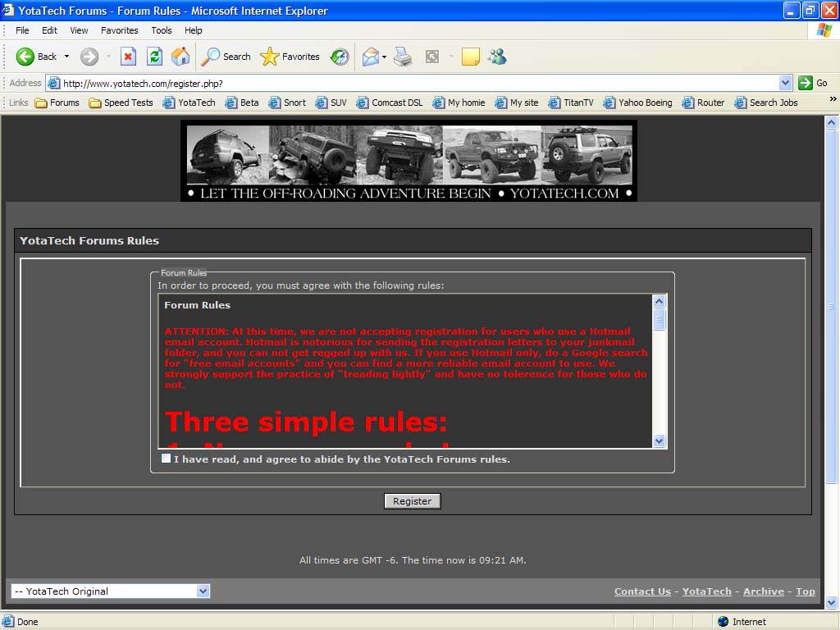The width and height of the screenshot is (840, 630).
Task: Open the SUV link bookmark
Action: pos(331,103)
